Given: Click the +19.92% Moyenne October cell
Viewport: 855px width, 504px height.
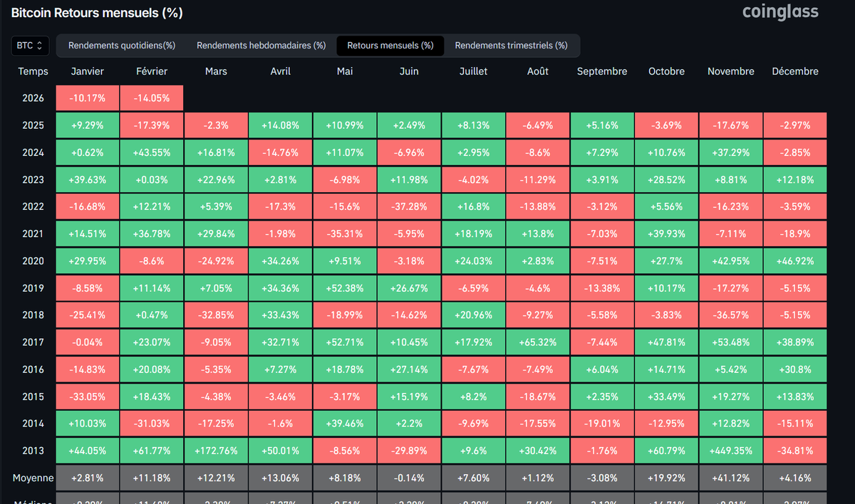Looking at the screenshot, I should point(666,478).
